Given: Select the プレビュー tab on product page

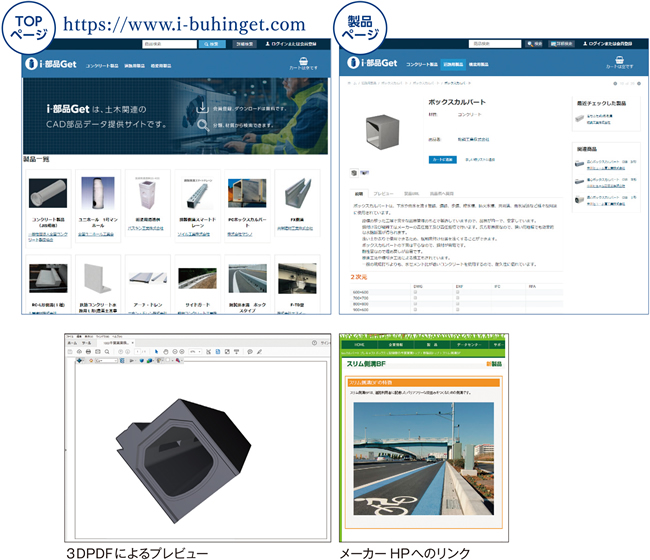Looking at the screenshot, I should click(383, 194).
